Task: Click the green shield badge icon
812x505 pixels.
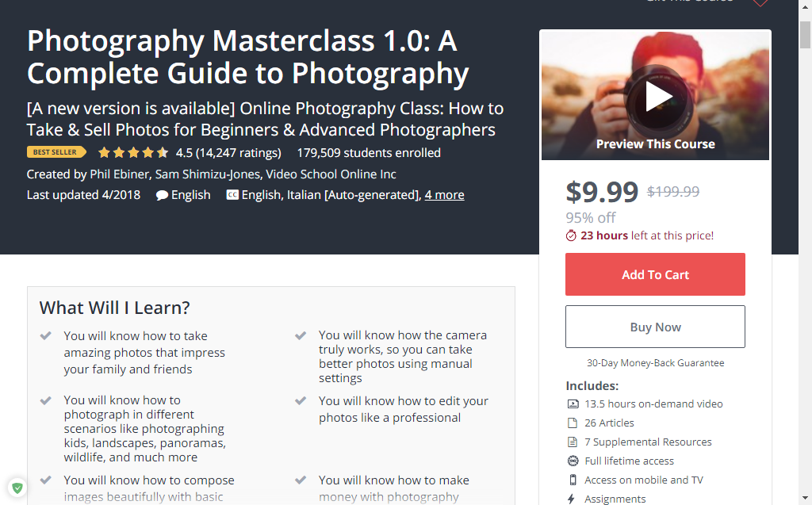Action: point(17,488)
